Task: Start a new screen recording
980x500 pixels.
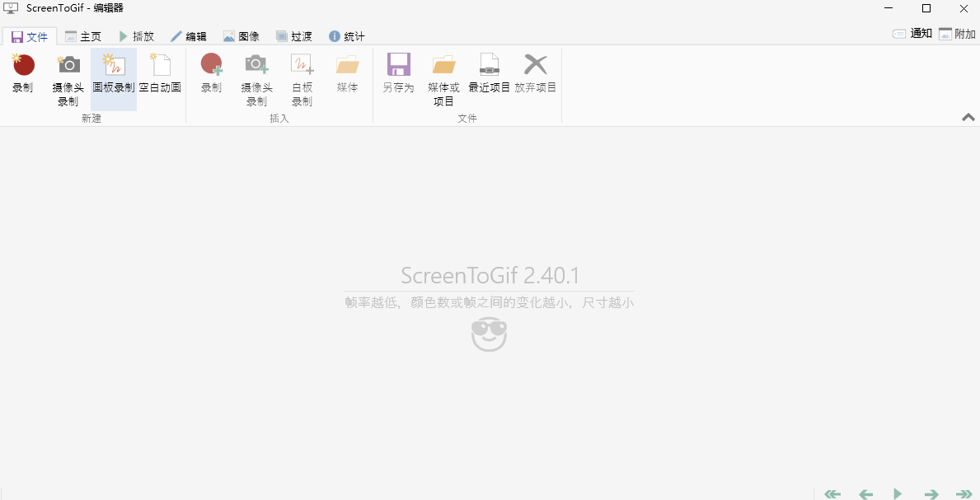Action: pyautogui.click(x=22, y=78)
